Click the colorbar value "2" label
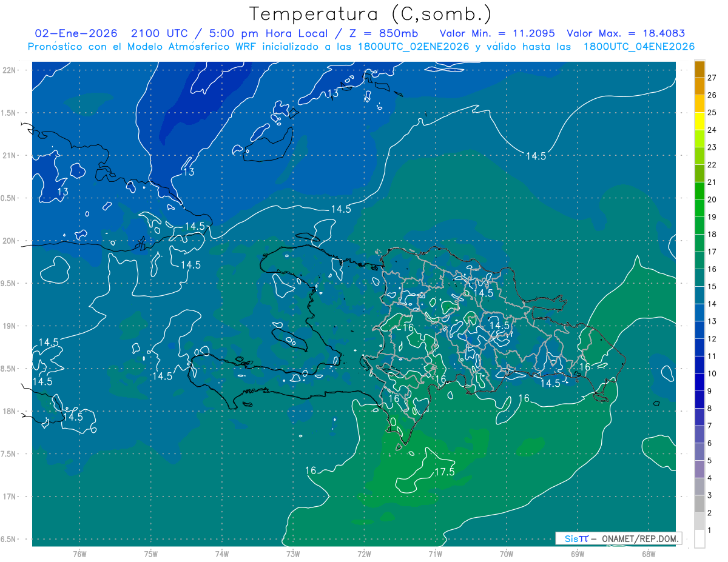 [710, 513]
